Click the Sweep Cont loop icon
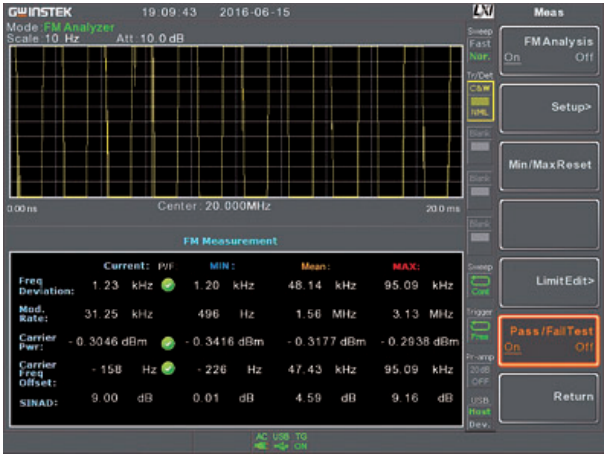Screen dimensions: 609x459 click(480, 281)
